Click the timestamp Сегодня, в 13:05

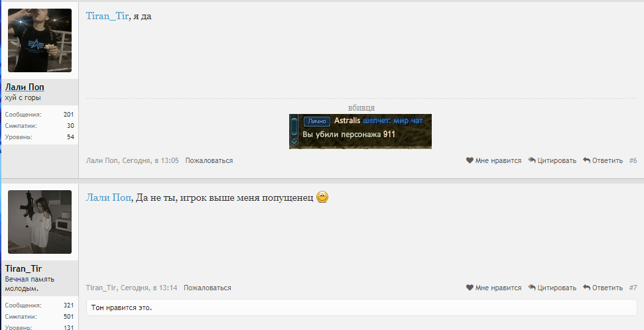coord(151,160)
